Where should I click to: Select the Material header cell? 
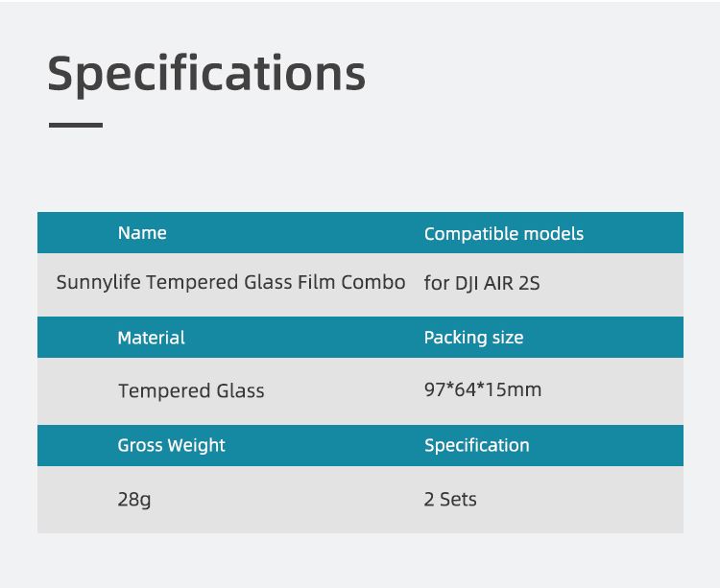pyautogui.click(x=151, y=338)
